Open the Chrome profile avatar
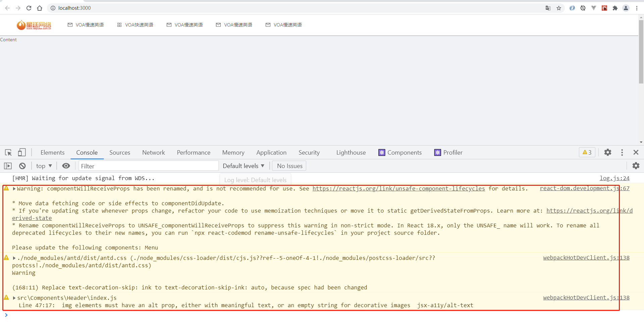 point(626,8)
